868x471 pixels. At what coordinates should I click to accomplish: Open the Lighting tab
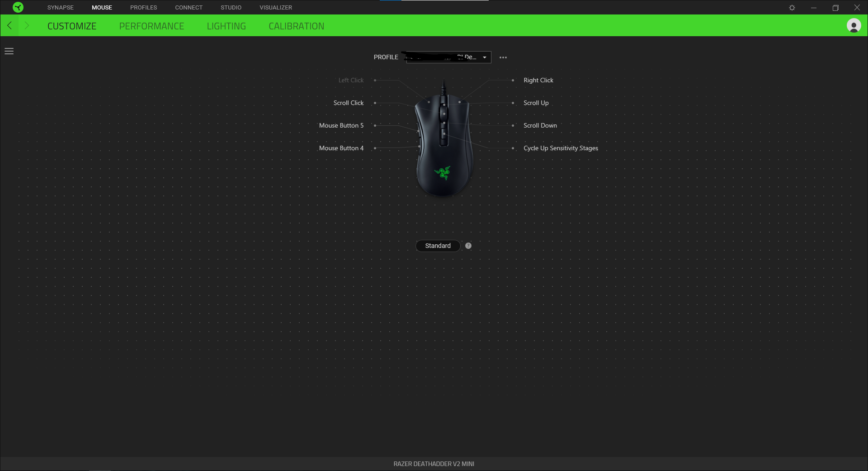(226, 26)
